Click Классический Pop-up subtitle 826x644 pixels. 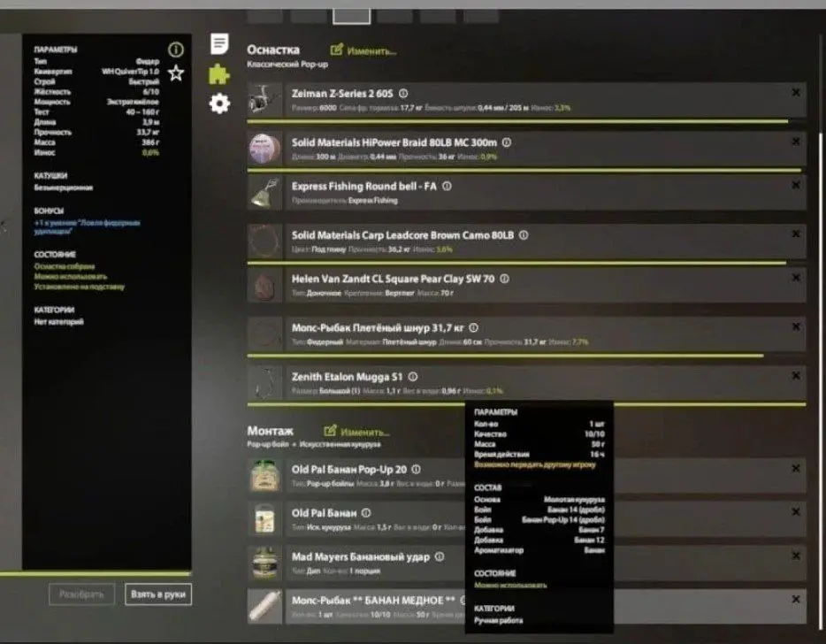click(x=287, y=65)
